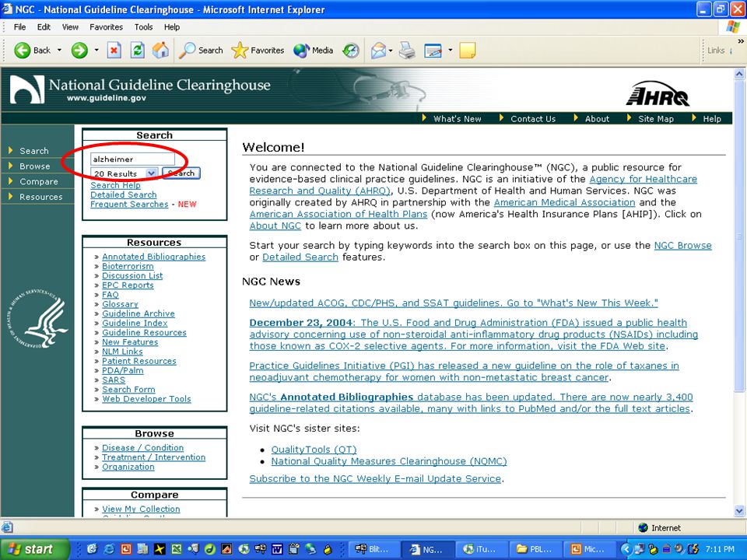Open the Forward button history dropdown arrow
The width and height of the screenshot is (747, 560).
click(96, 50)
